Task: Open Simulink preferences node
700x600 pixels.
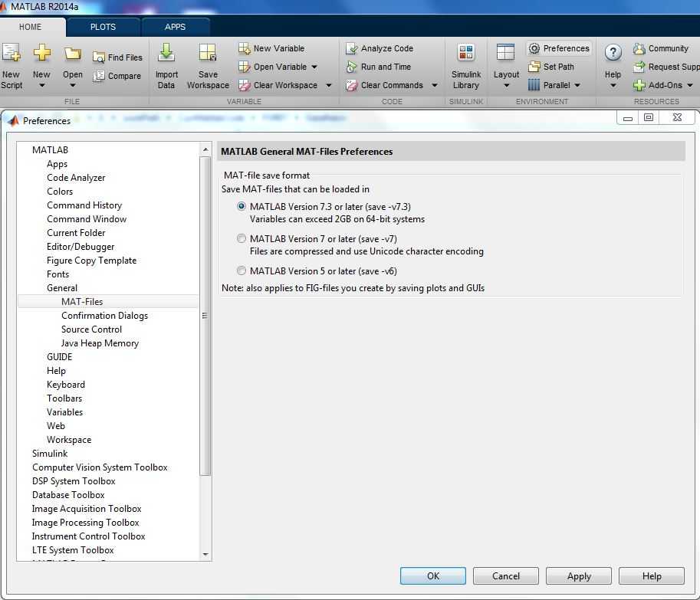Action: click(50, 453)
